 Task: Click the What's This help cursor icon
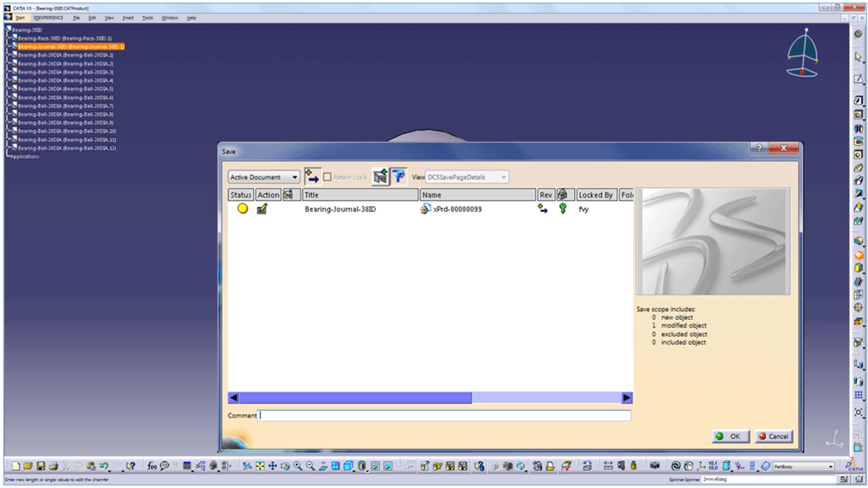(x=131, y=466)
